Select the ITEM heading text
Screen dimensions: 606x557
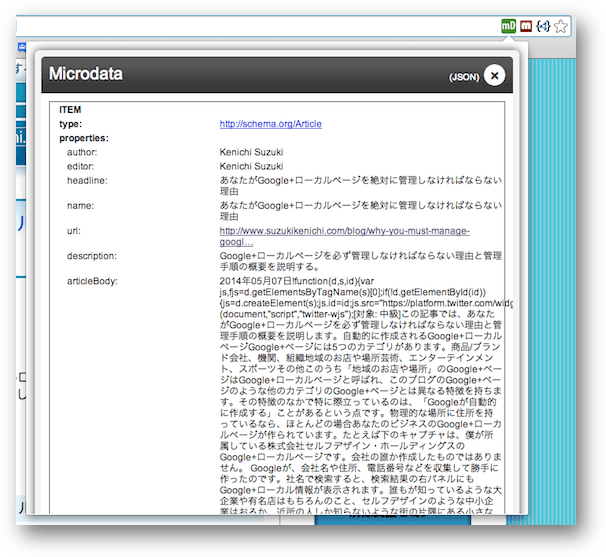(70, 110)
